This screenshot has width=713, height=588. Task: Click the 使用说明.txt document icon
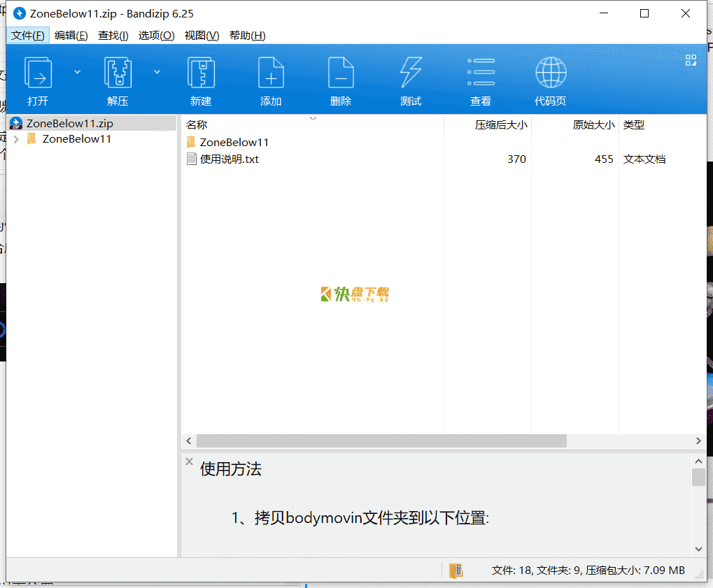point(192,159)
